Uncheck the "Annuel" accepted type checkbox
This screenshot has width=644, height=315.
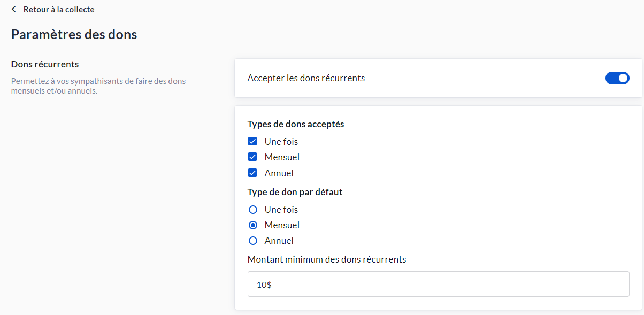point(253,173)
